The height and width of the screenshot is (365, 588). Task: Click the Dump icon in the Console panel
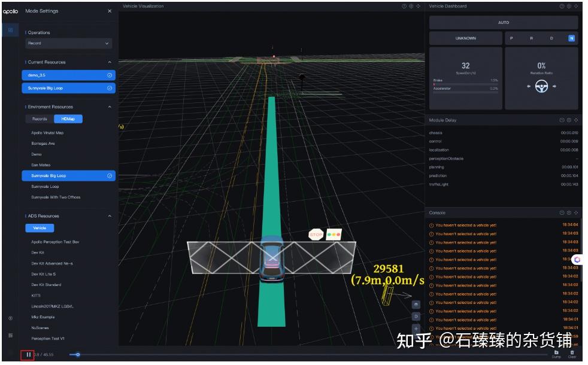556,352
